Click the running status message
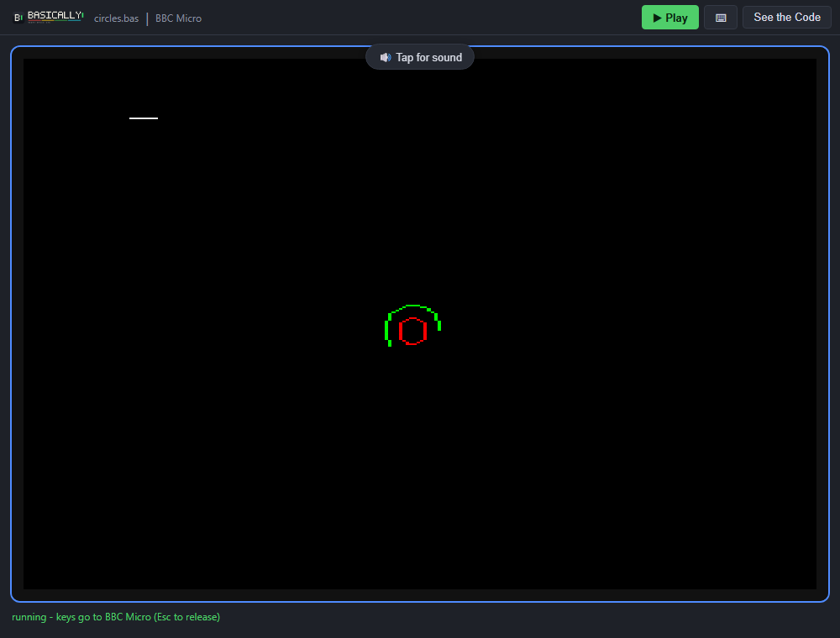840x638 pixels. pyautogui.click(x=116, y=616)
